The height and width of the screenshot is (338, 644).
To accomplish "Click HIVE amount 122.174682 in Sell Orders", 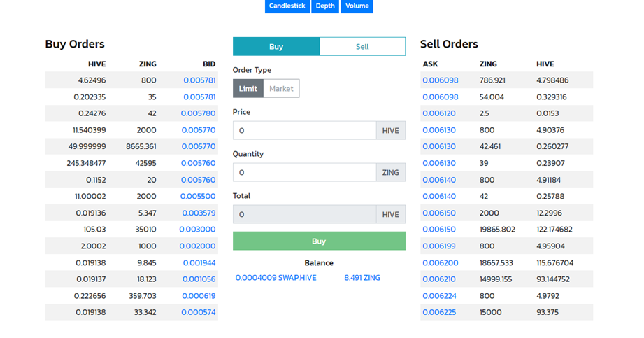I will [554, 230].
